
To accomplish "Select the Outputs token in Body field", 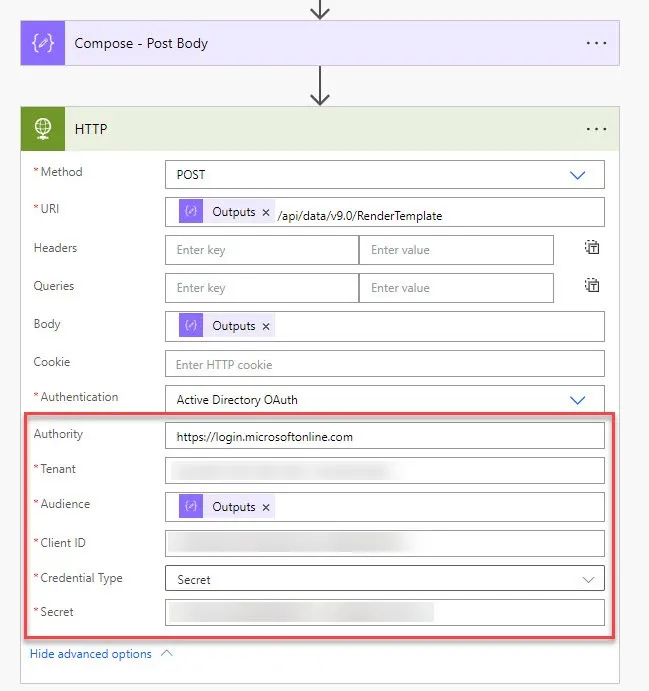I will click(227, 326).
